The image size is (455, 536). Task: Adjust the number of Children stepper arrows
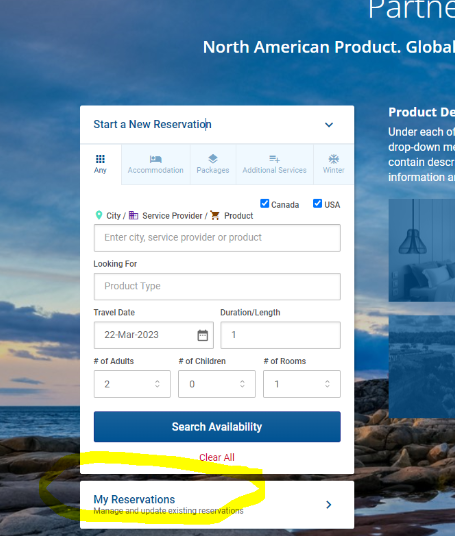pos(242,384)
